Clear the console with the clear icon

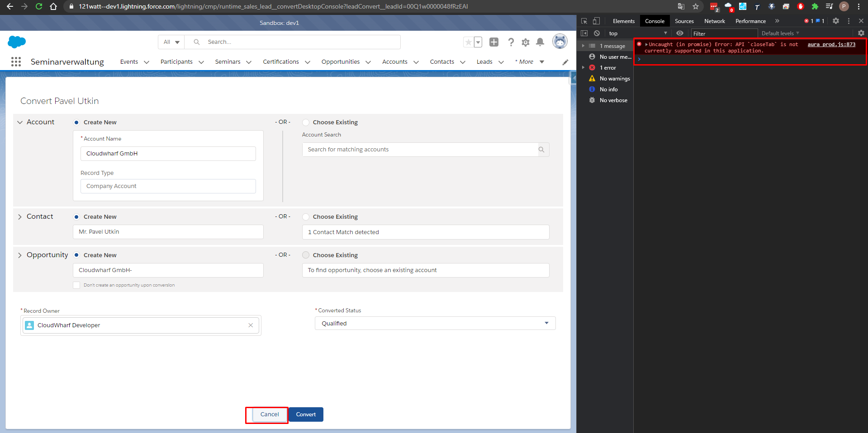coord(597,33)
